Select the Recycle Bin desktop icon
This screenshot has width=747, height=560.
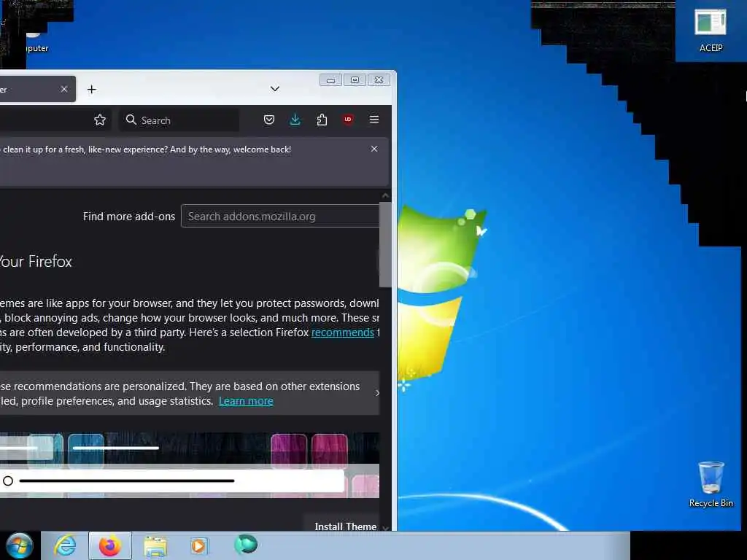coord(711,484)
